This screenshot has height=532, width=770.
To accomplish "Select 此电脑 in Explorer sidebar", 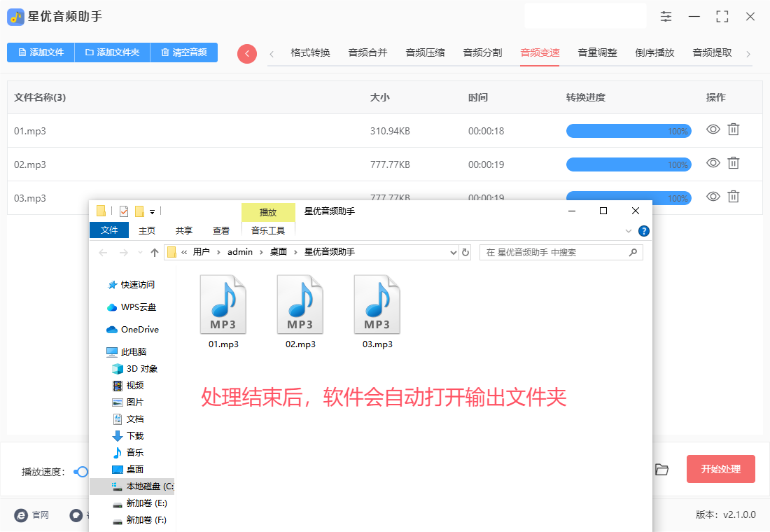I will (127, 351).
